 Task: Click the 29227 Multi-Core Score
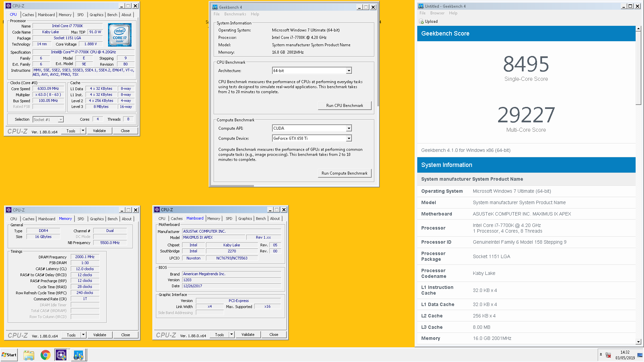(x=526, y=115)
